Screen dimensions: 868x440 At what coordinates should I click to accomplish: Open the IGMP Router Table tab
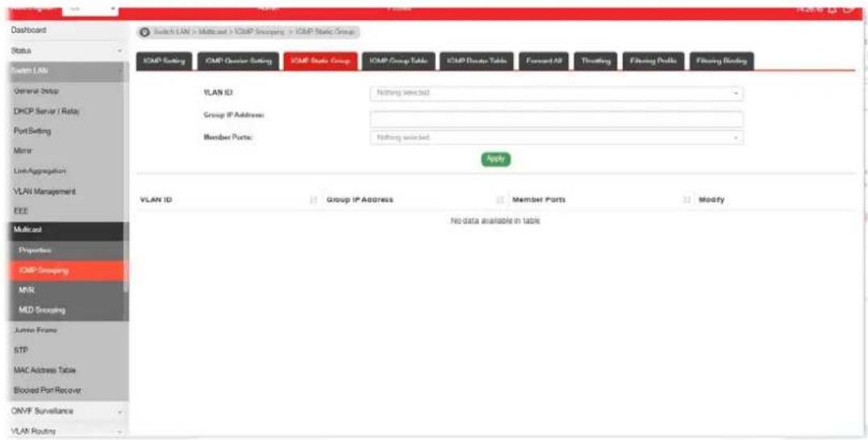click(476, 61)
